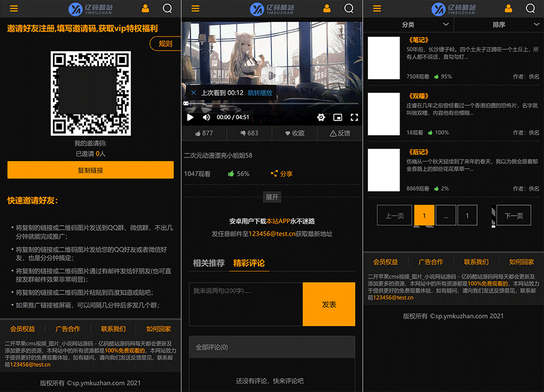
Task: Like the video with 877 thumbs up
Action: (204, 133)
